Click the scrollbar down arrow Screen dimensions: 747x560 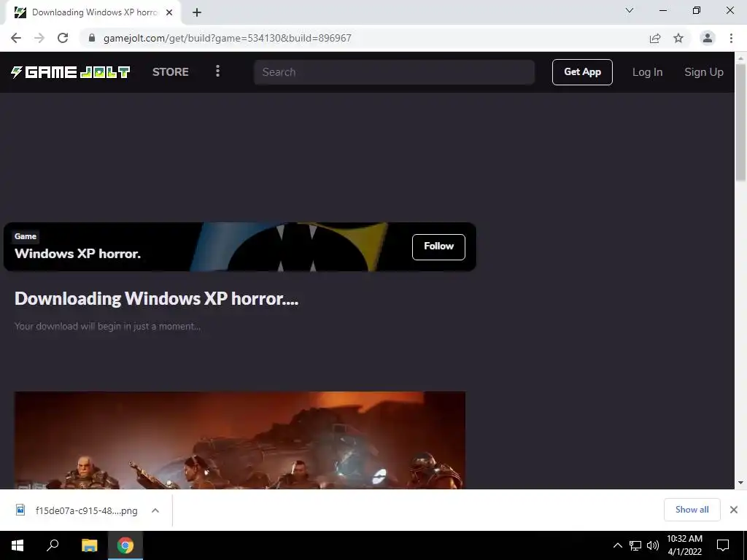tap(740, 483)
